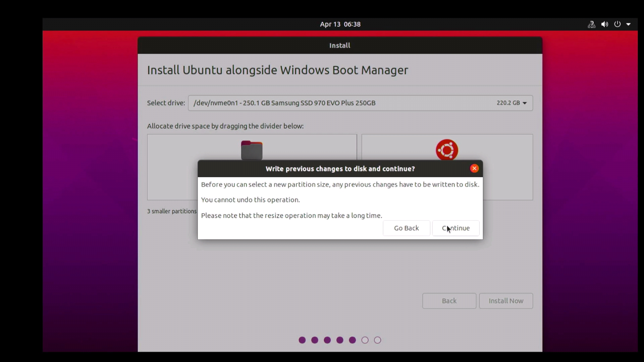The image size is (644, 362).
Task: Click the "3 smaller partitions" text
Action: 172,212
